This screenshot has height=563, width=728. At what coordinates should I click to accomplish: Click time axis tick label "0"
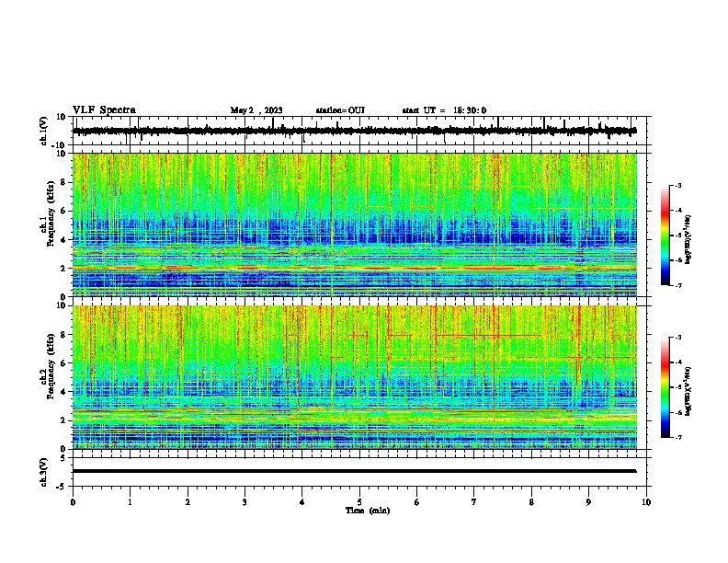pyautogui.click(x=73, y=502)
